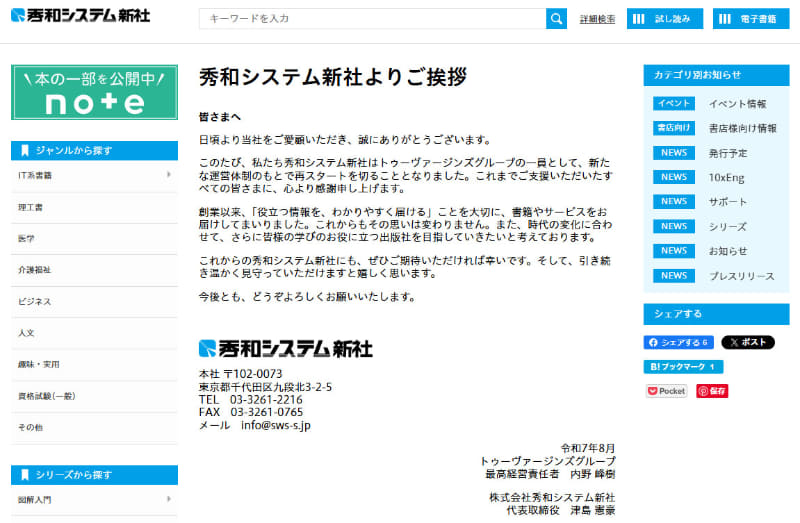
Task: Select the 介護福祉 genre
Action: click(x=94, y=270)
